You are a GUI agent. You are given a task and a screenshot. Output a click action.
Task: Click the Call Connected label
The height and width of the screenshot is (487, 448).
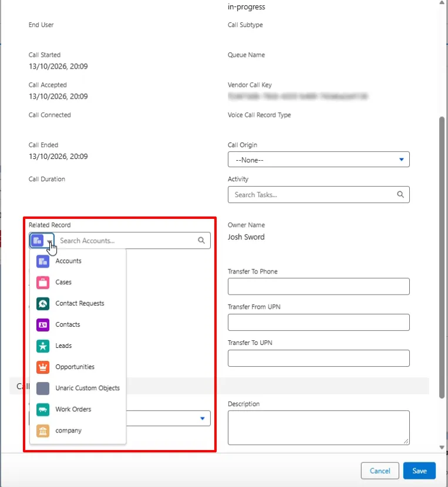tap(50, 115)
